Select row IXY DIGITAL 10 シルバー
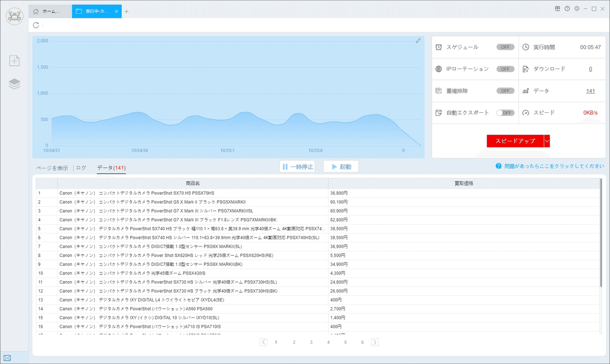610x364 pixels. 193,318
